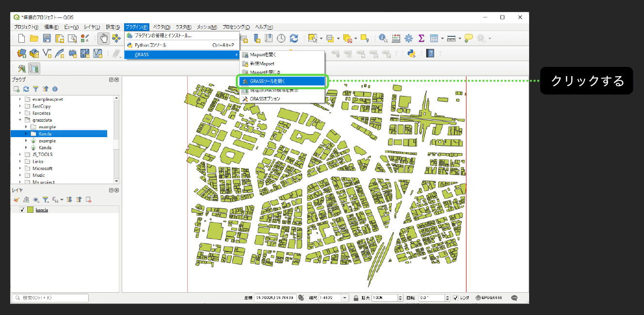Click the Browser panel refresh icon
Viewport: 644px width, 315px height.
coord(26,89)
